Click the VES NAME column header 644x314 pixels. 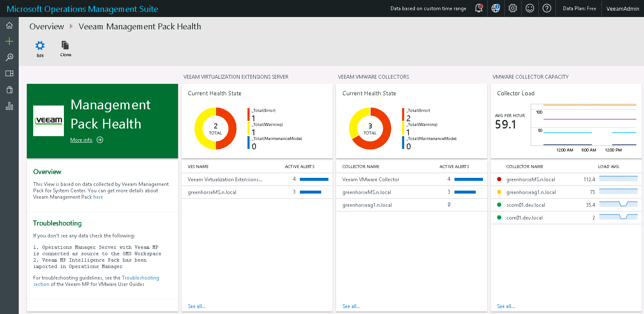click(x=198, y=167)
